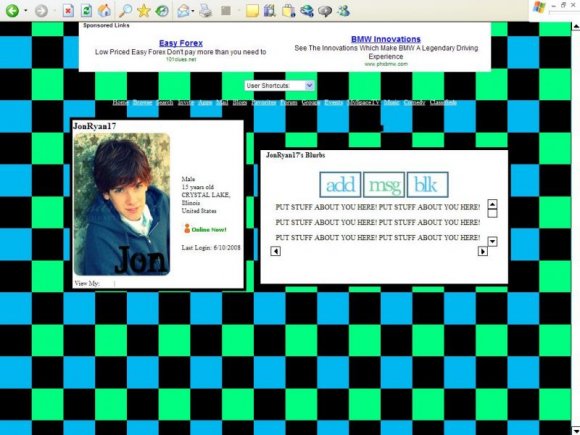
Task: Click the grey square Edit toolbar icon
Action: [x=226, y=11]
